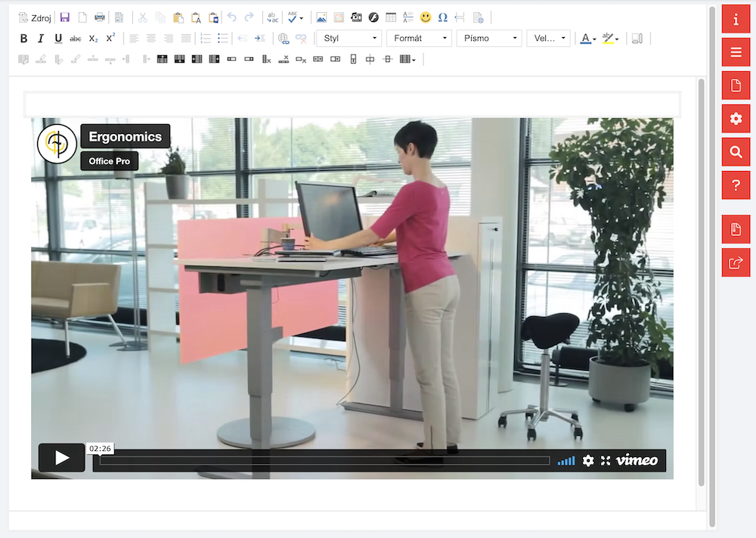Split cell horizontally icon
The height and width of the screenshot is (538, 756).
(x=388, y=59)
